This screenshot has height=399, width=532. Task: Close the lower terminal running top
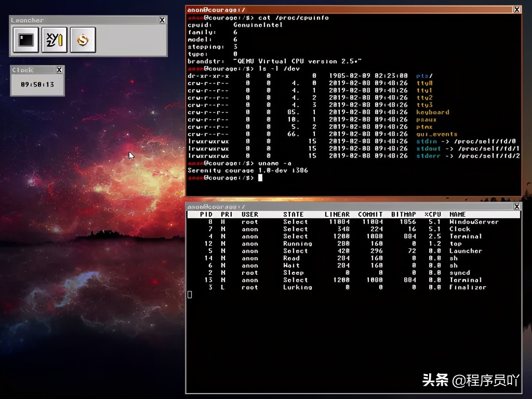point(516,207)
